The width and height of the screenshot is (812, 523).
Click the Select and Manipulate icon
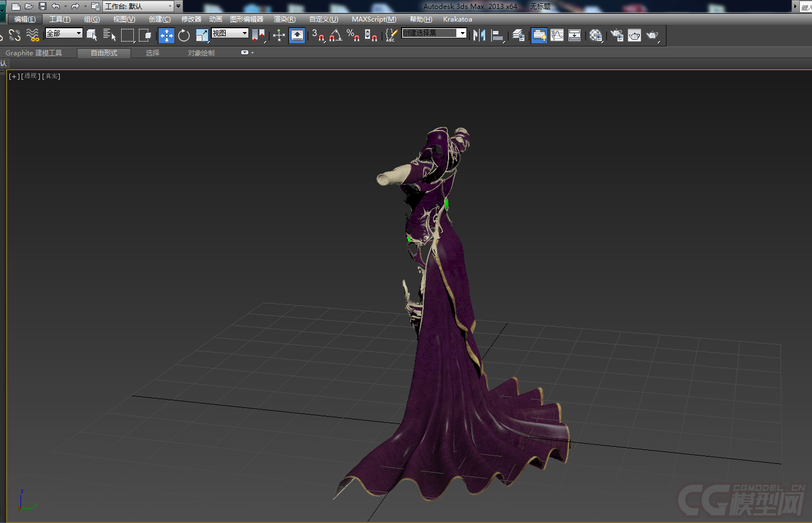click(x=279, y=35)
